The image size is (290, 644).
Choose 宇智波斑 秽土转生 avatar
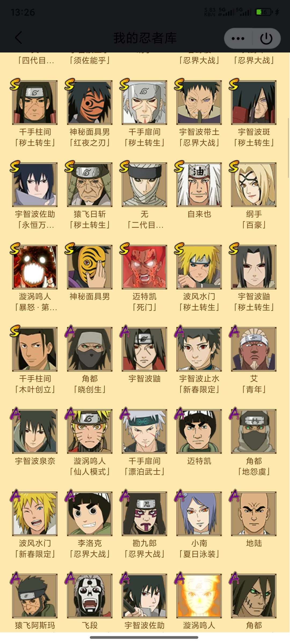click(254, 102)
